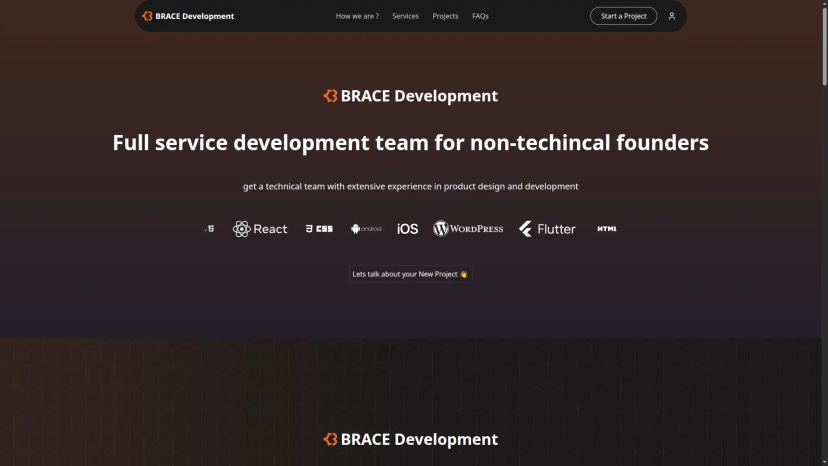Click the partially visible logo left of React
The image size is (828, 466).
click(x=210, y=229)
